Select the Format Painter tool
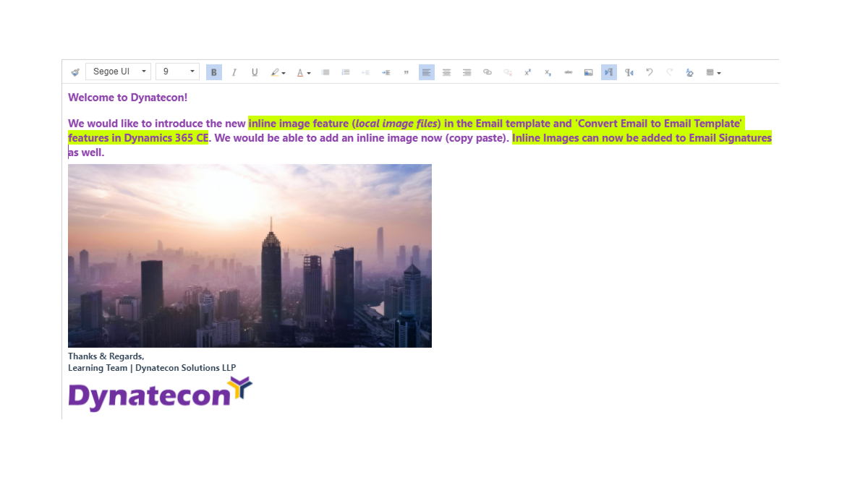The height and width of the screenshot is (488, 868). pyautogui.click(x=75, y=72)
